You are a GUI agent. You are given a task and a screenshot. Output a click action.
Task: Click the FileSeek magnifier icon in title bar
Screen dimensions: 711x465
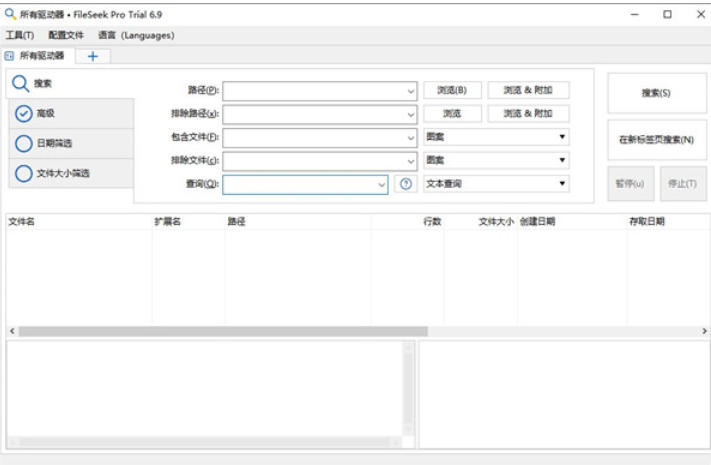[x=10, y=14]
